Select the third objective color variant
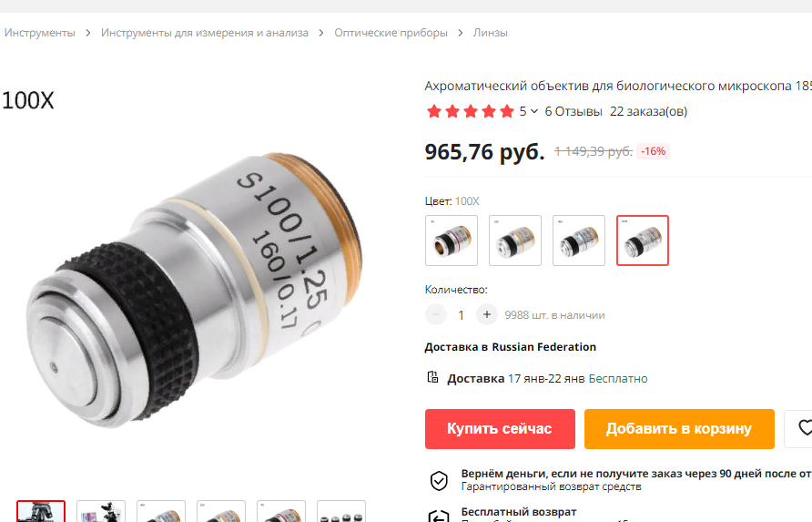Screen dimensions: 812x522 [x=579, y=241]
